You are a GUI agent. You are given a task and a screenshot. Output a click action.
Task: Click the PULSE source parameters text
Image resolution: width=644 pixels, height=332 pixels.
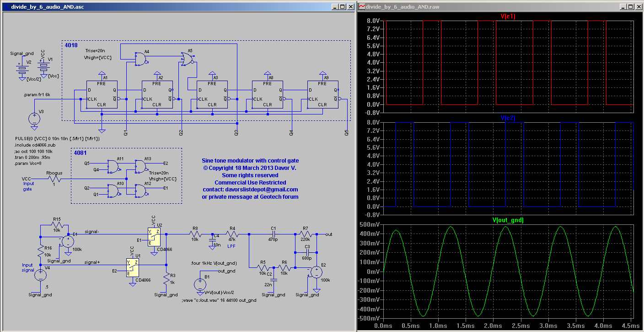tap(57, 138)
